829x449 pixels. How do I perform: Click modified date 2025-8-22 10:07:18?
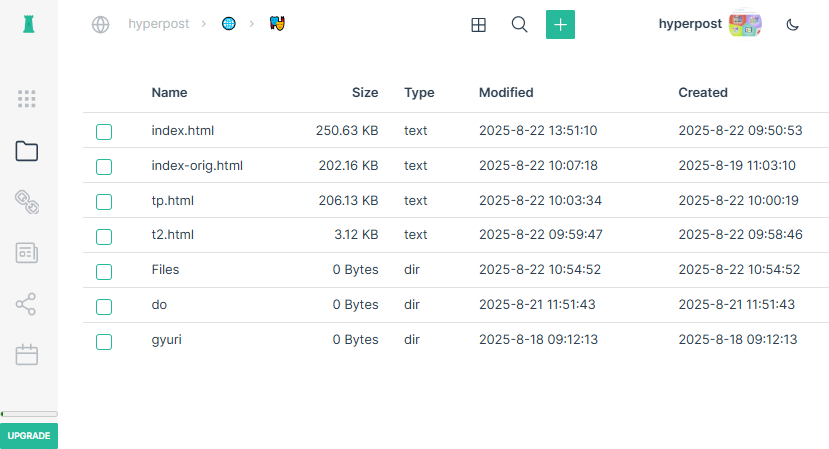[538, 166]
